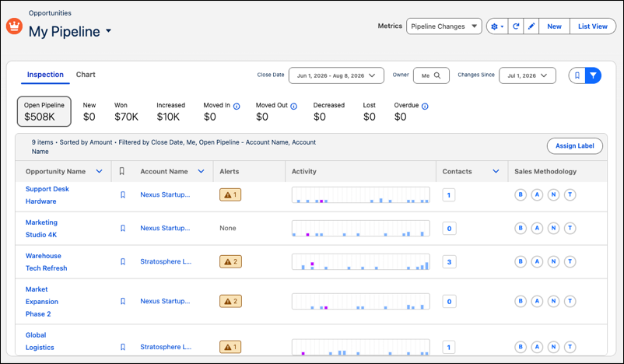Select the Lost $0 metric
Viewport: 624px width, 364px height.
point(370,111)
